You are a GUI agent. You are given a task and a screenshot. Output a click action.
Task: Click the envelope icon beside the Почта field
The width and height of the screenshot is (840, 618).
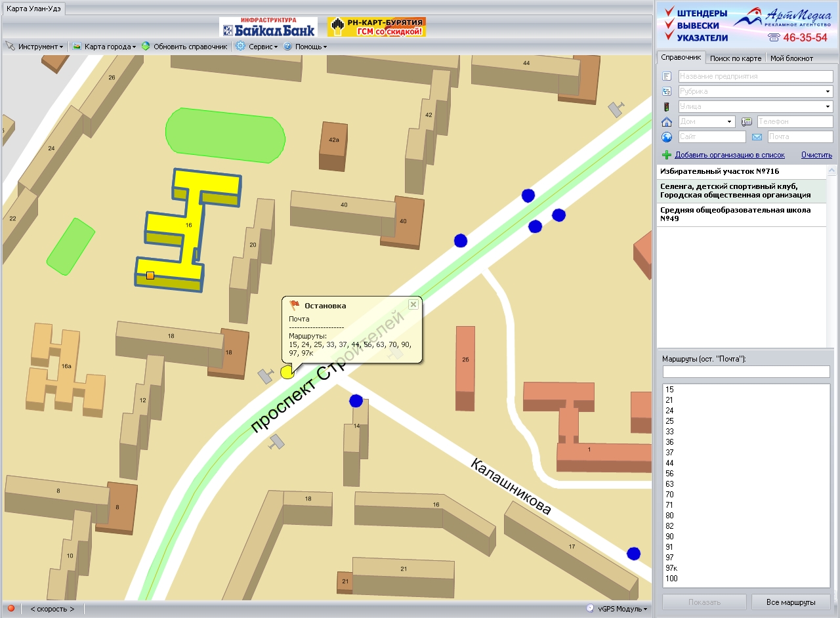[x=757, y=137]
